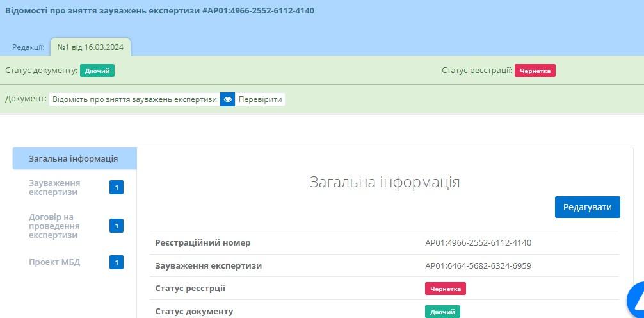Select Загальна інформація in the sidebar
This screenshot has width=644, height=318.
(x=74, y=158)
